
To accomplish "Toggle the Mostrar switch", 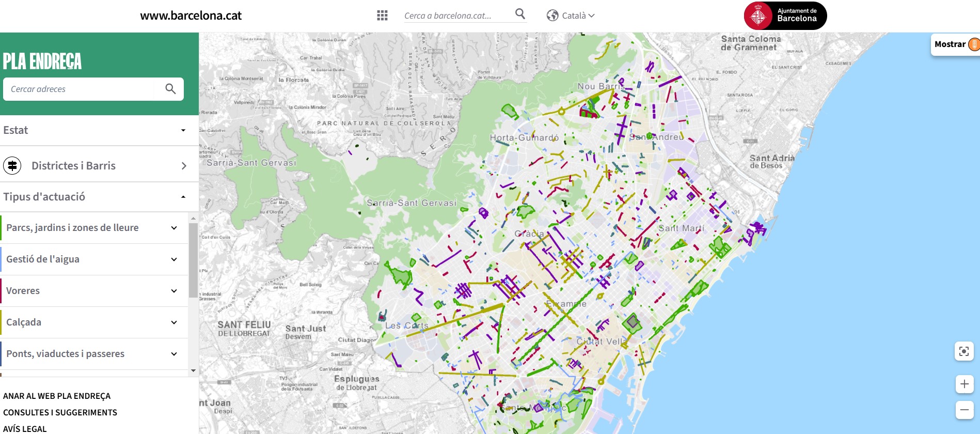I will (x=973, y=44).
